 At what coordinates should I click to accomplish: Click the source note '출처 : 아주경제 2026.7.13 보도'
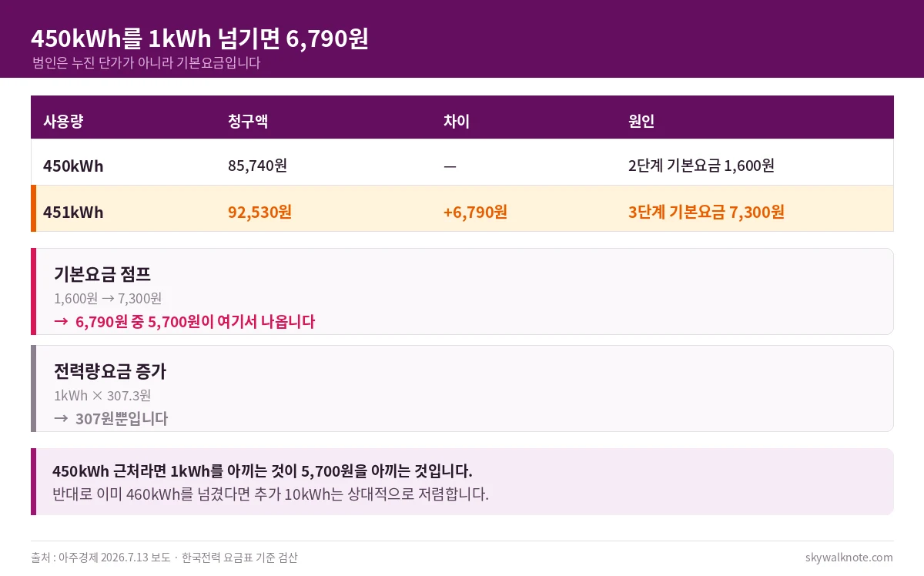[x=101, y=558]
